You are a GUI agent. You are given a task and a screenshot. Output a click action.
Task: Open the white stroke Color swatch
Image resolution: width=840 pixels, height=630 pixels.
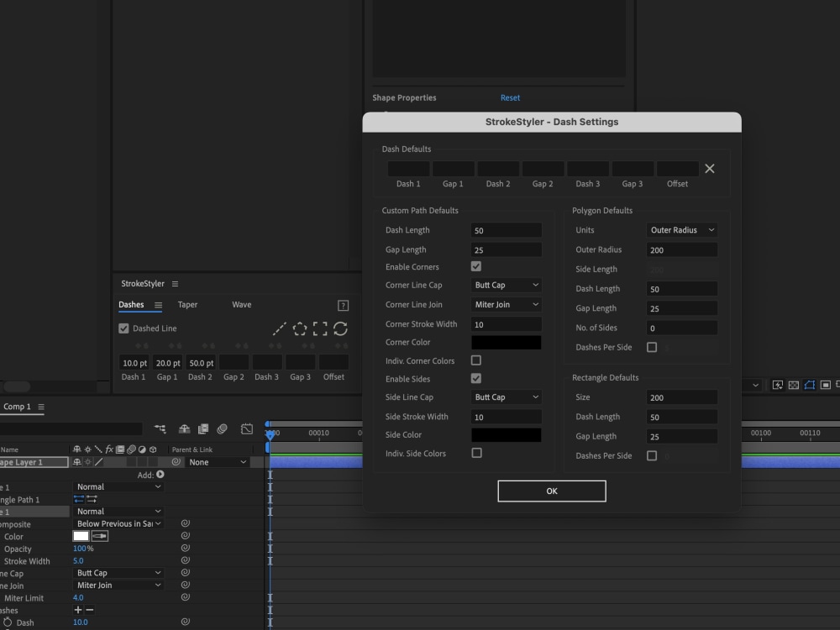81,536
